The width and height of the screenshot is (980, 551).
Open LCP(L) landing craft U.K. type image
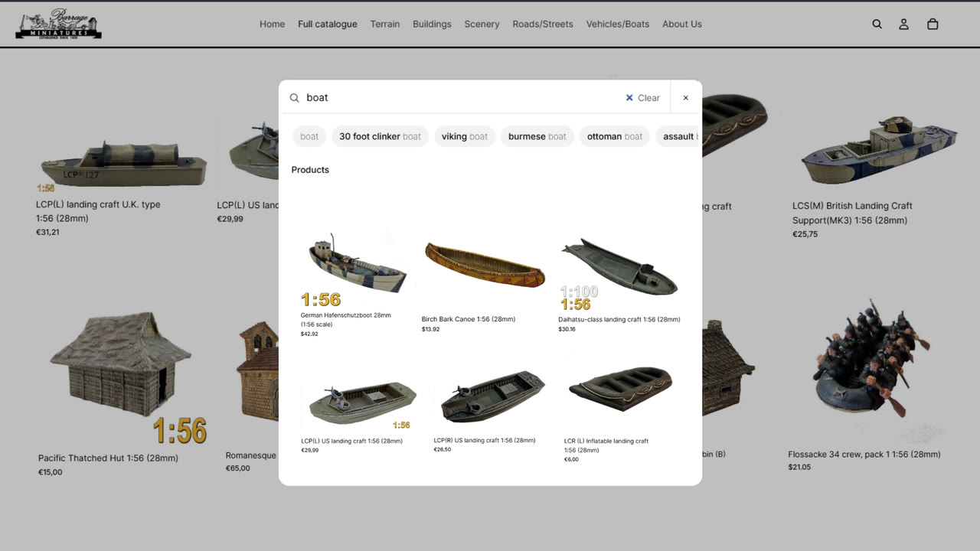124,165
